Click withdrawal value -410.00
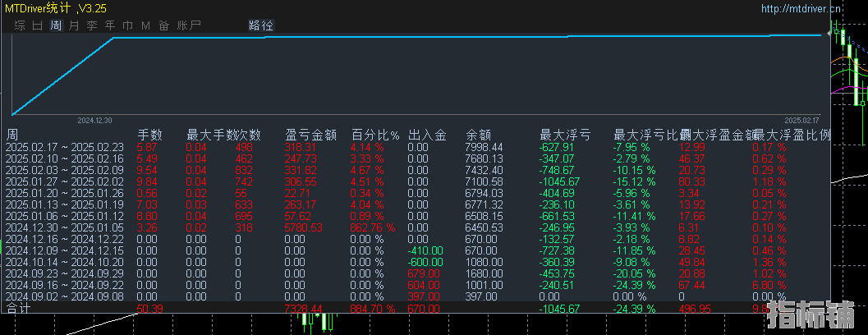The width and height of the screenshot is (868, 335). [425, 250]
